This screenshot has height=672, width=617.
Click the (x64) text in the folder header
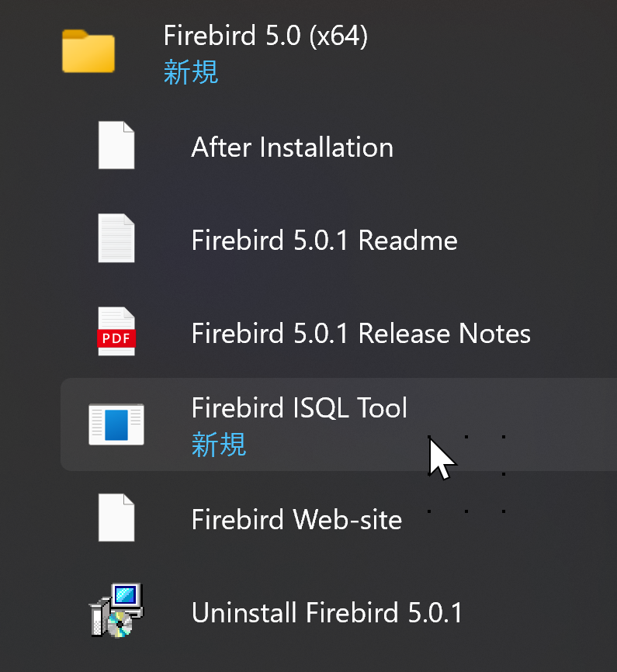(338, 36)
